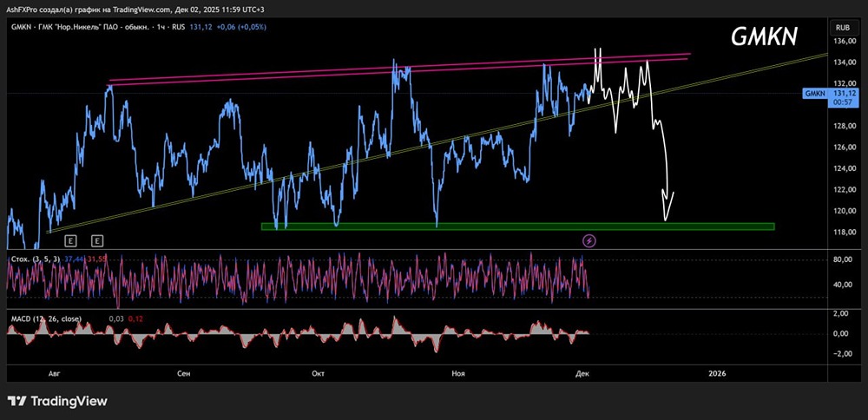This screenshot has width=868, height=420.
Task: Click the 124,00 price axis label
Action: [844, 168]
